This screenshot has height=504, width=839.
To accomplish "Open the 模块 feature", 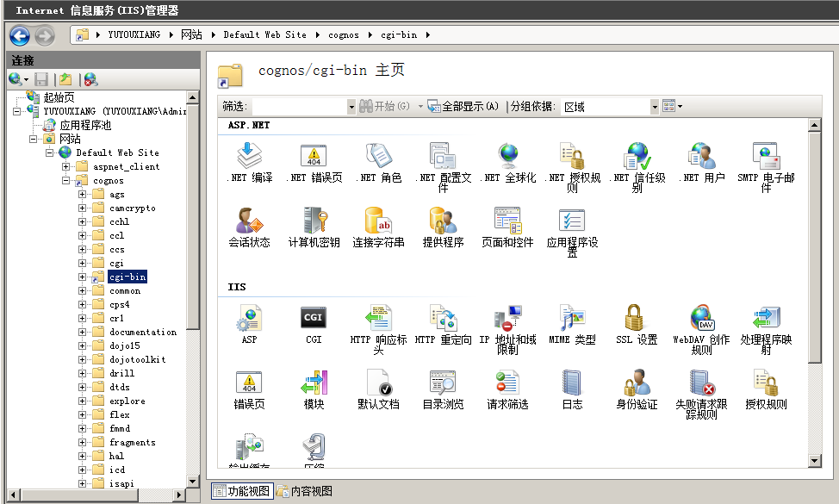I will click(x=314, y=389).
